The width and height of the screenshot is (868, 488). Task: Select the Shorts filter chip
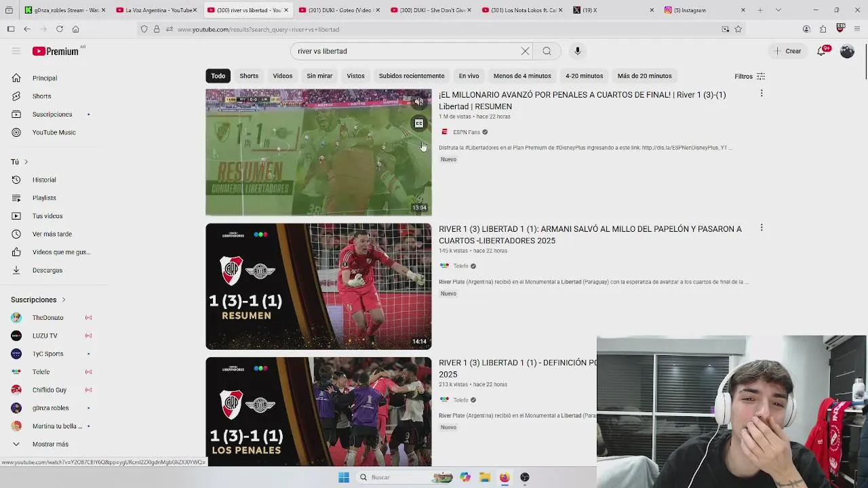coord(249,76)
